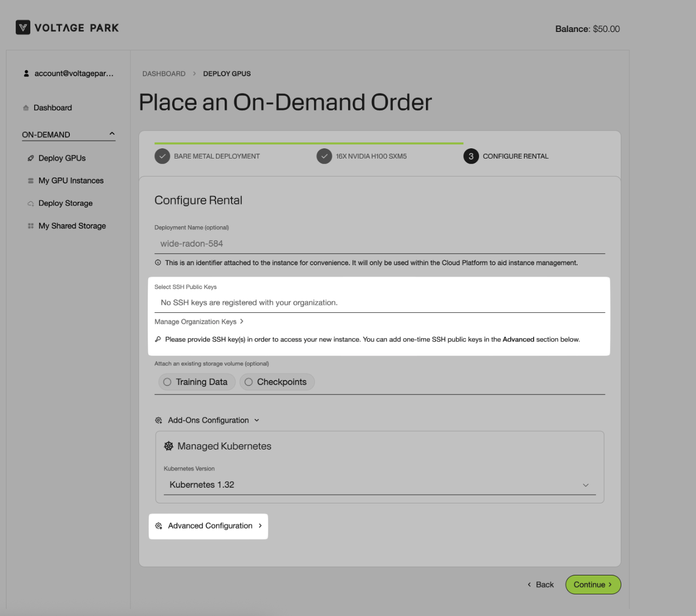
Task: Click the Deployment Name input field
Action: pos(379,244)
